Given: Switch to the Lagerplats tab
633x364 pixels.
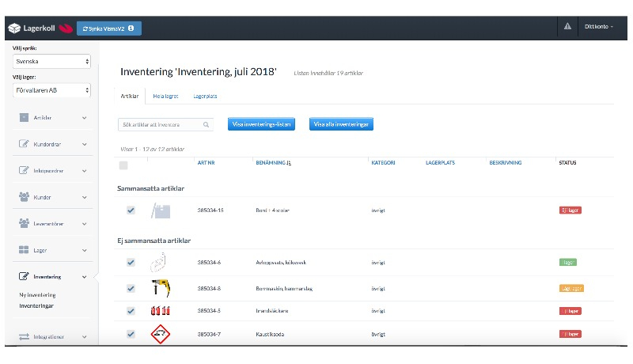Looking at the screenshot, I should [205, 96].
